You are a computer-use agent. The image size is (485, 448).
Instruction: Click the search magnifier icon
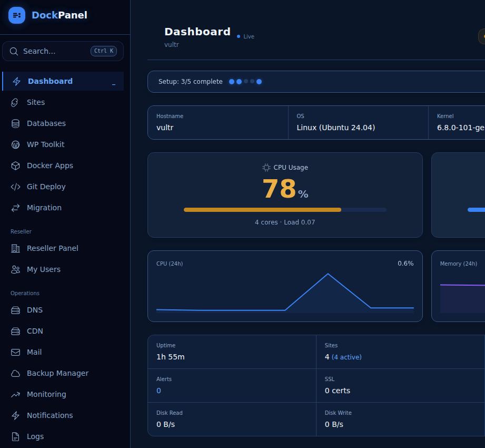pos(14,51)
